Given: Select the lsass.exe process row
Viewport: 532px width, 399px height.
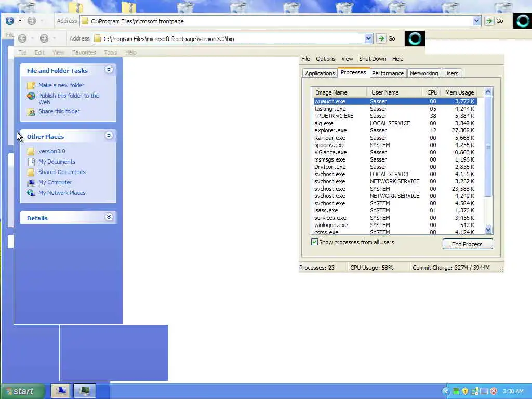Looking at the screenshot, I should [395, 210].
